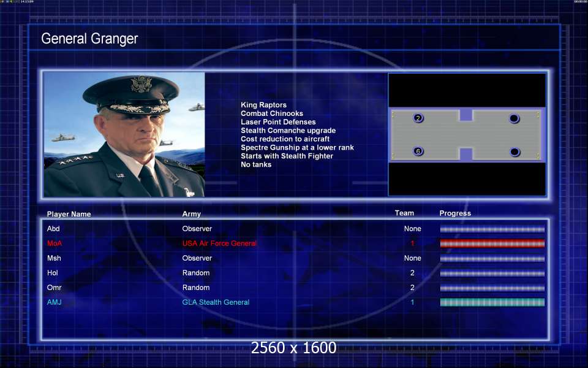Click Random army in Omr's row
Image resolution: width=588 pixels, height=368 pixels.
click(196, 288)
